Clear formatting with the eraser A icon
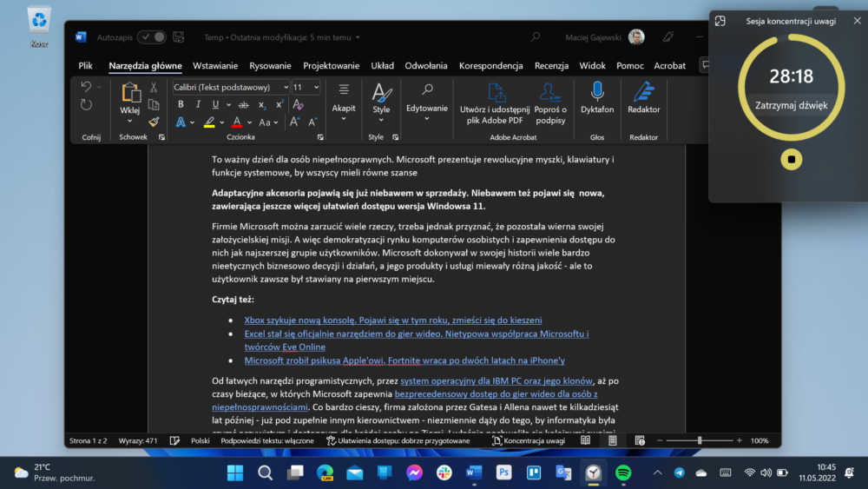 (298, 104)
